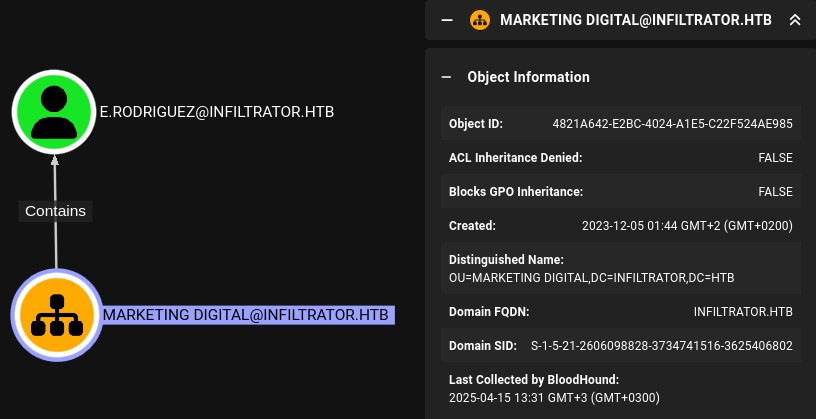Click the ACL Inheritance Denied row
Image resolution: width=816 pixels, height=419 pixels.
click(620, 158)
